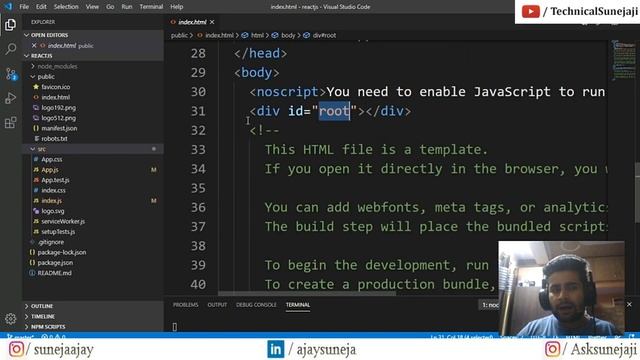Open the File menu

(x=24, y=7)
